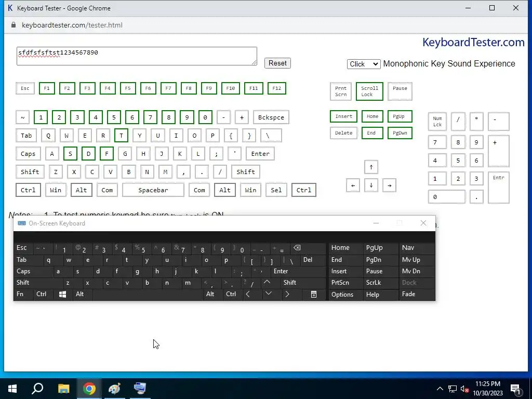
Task: Open the notification center icon
Action: point(515,389)
